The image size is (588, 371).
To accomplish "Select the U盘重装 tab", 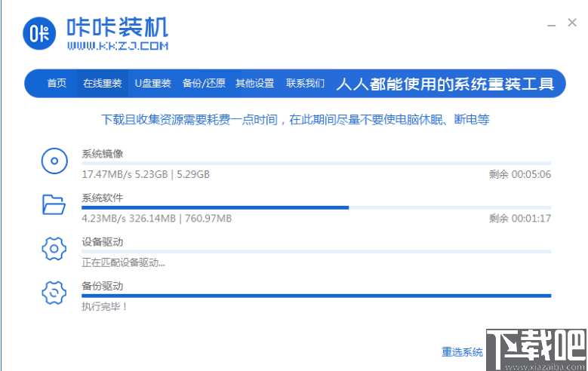I will tap(153, 84).
